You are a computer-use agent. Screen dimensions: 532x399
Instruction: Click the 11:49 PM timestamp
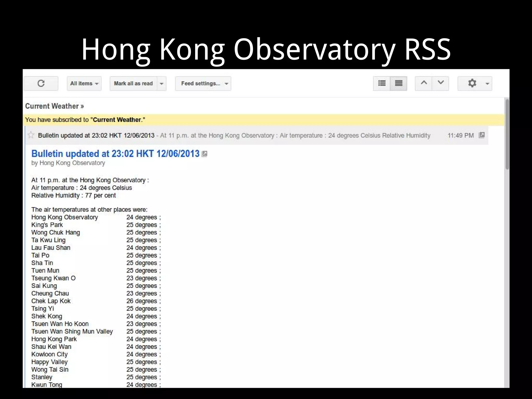461,136
